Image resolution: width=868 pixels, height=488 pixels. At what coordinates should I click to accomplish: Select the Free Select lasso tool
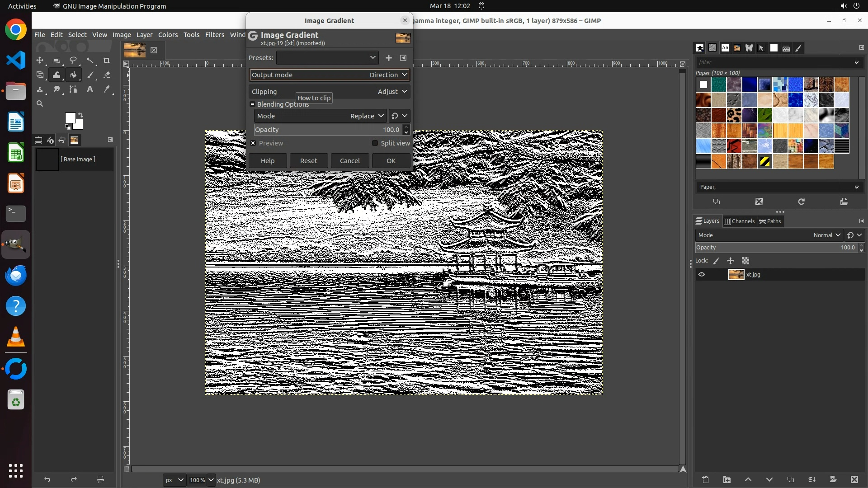coord(73,60)
